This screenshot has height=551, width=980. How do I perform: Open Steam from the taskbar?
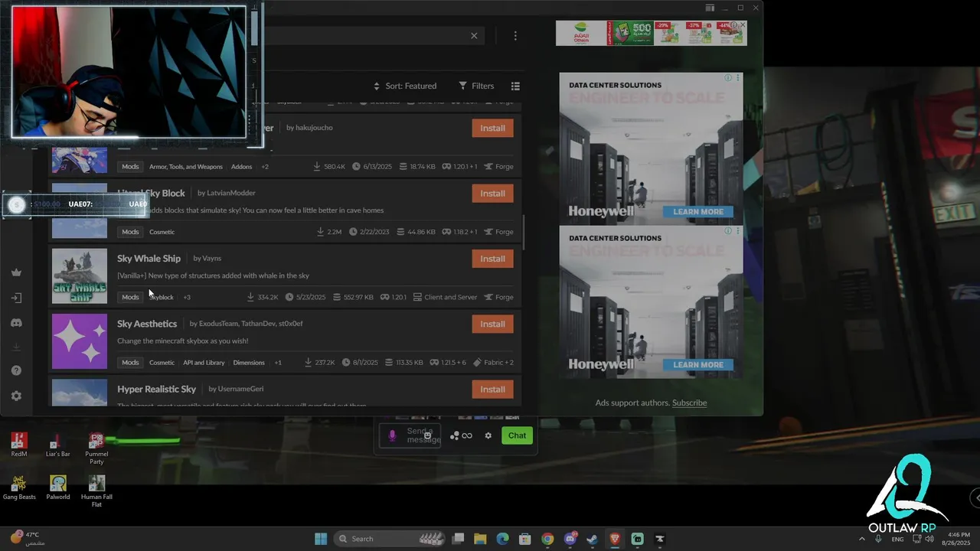click(x=592, y=539)
